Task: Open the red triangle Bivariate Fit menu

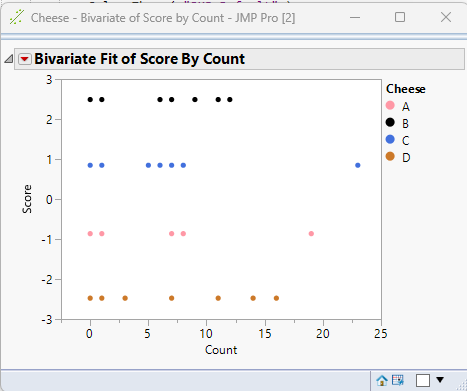Action: click(x=25, y=59)
